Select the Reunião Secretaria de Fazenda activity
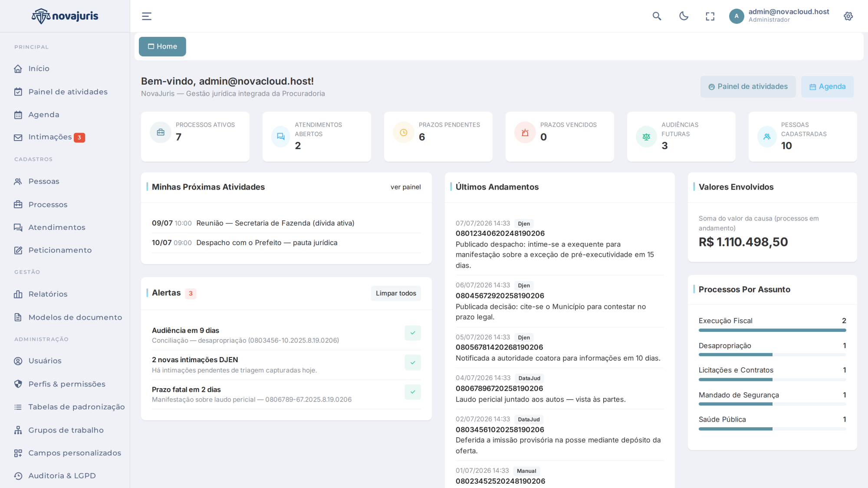This screenshot has height=488, width=868. point(286,223)
